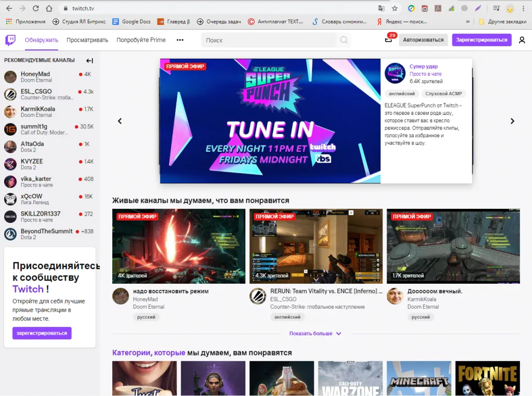Click русский tag under HoneyMad stream
The width and height of the screenshot is (532, 396).
coord(146,317)
